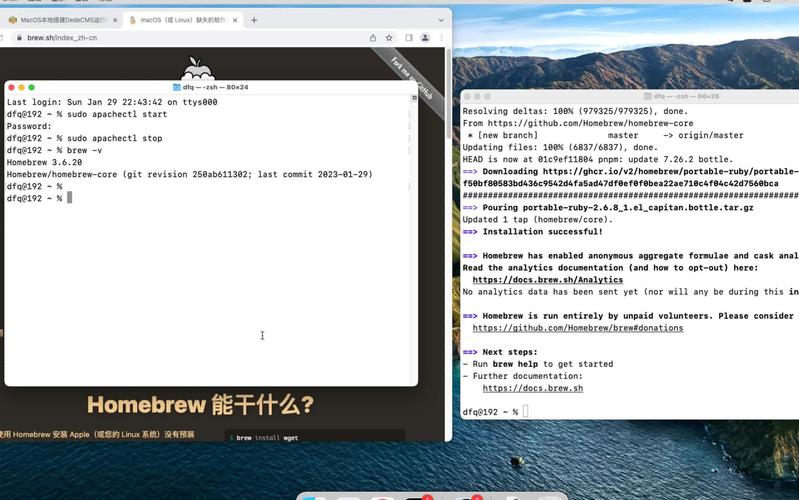Image resolution: width=799 pixels, height=500 pixels.
Task: Click the right terminal prompt cursor
Action: [x=526, y=411]
